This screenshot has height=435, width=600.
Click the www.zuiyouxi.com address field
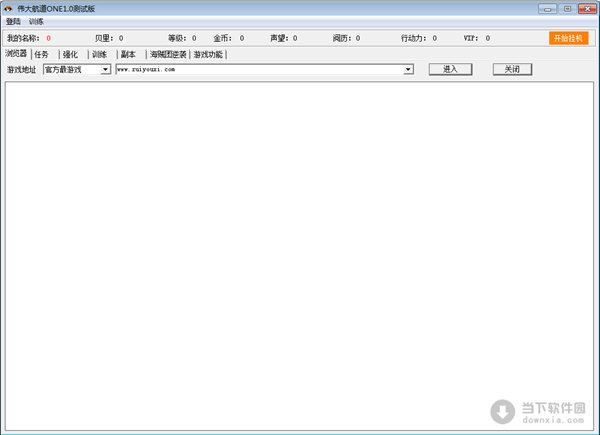(258, 70)
